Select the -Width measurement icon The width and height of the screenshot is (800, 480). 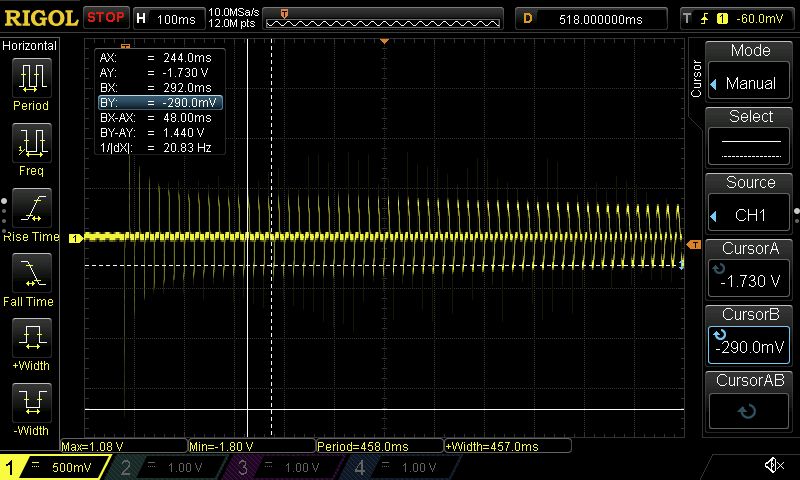coord(32,403)
